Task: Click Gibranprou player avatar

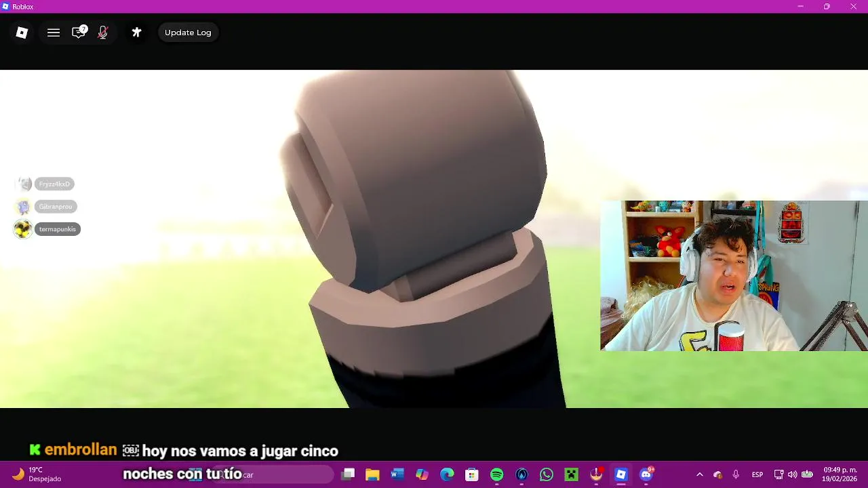Action: [x=24, y=207]
